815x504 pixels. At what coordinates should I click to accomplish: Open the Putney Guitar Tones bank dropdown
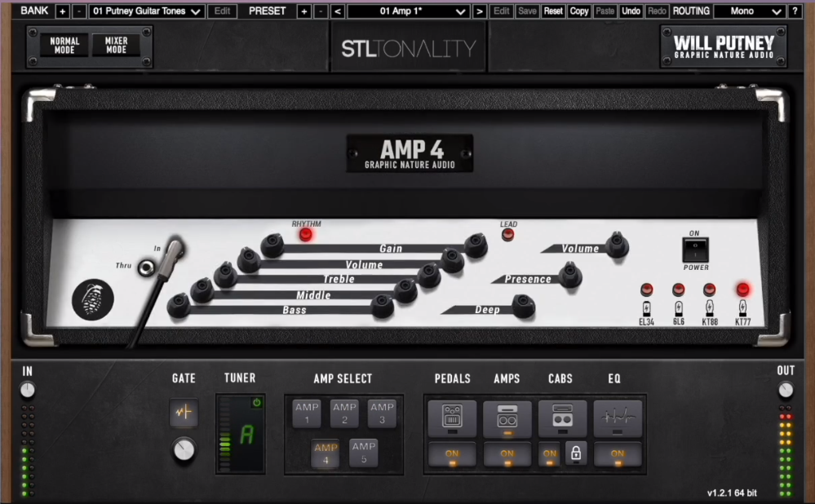(x=146, y=11)
